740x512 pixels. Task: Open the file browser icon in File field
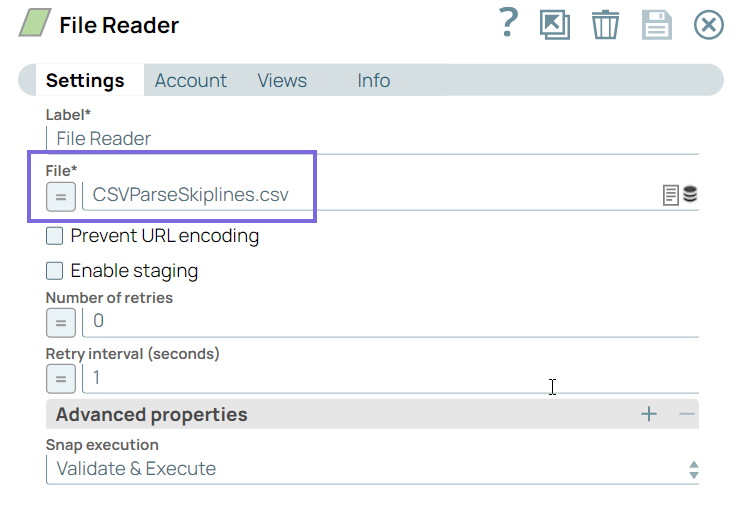(x=671, y=195)
